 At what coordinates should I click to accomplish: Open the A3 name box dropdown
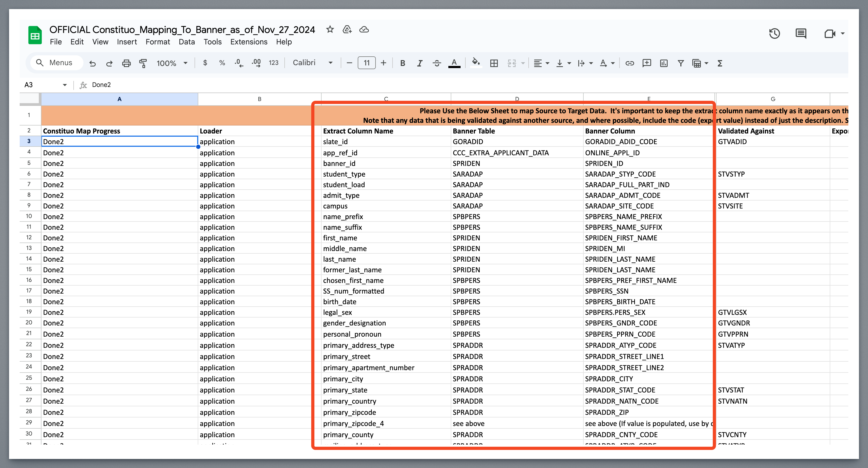65,85
